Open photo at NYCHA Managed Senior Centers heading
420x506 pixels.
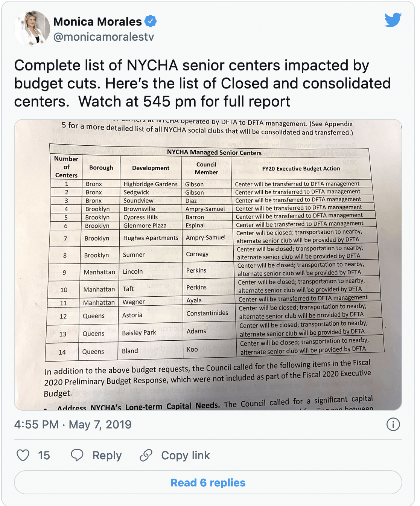[214, 152]
